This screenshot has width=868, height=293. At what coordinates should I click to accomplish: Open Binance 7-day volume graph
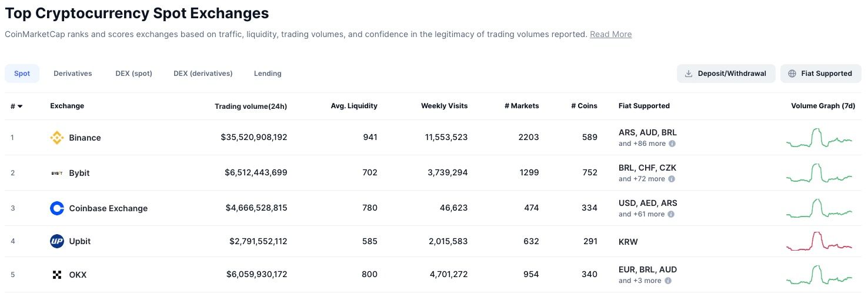click(819, 138)
